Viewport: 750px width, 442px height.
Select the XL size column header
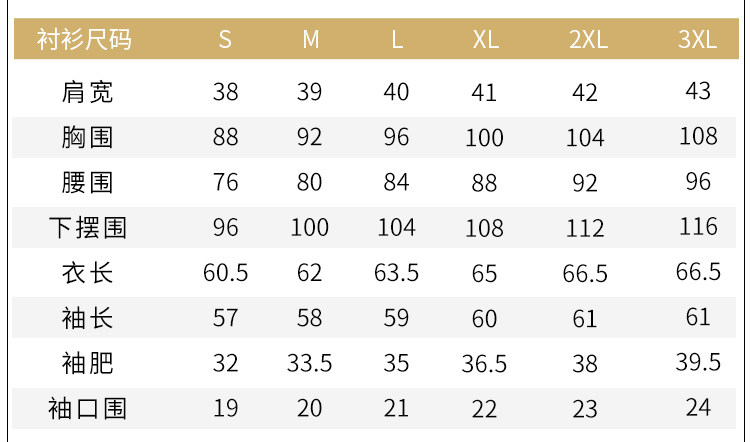pos(485,40)
